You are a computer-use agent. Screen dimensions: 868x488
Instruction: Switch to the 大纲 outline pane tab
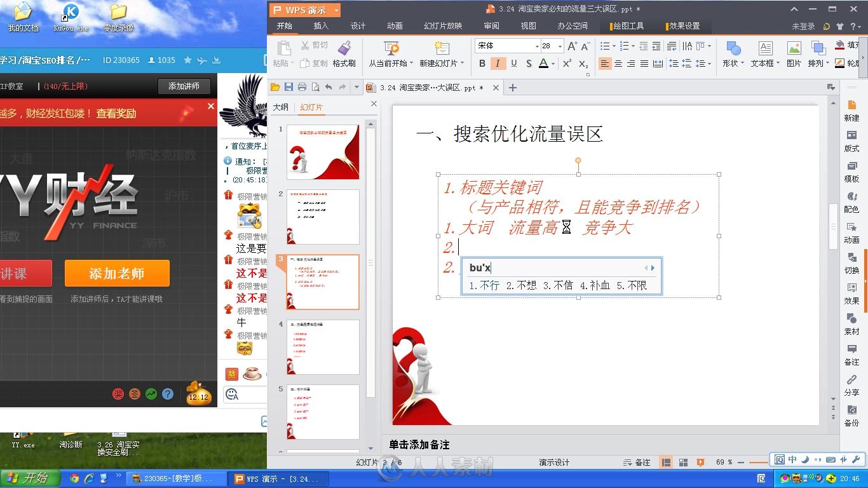click(x=281, y=107)
